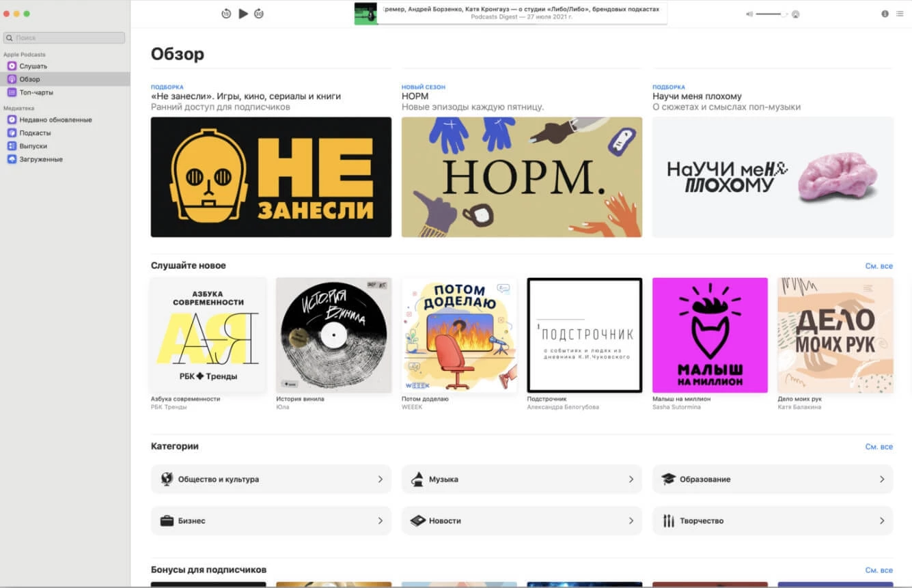This screenshot has width=912, height=588.
Task: Expand the Образование category
Action: 773,479
